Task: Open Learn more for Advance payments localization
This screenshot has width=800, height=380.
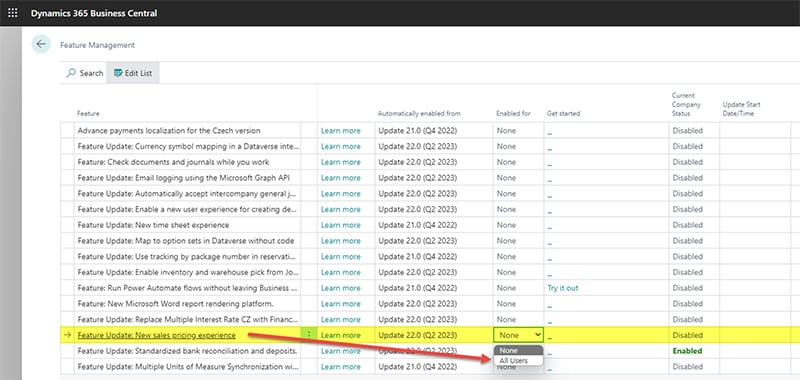Action: (341, 131)
